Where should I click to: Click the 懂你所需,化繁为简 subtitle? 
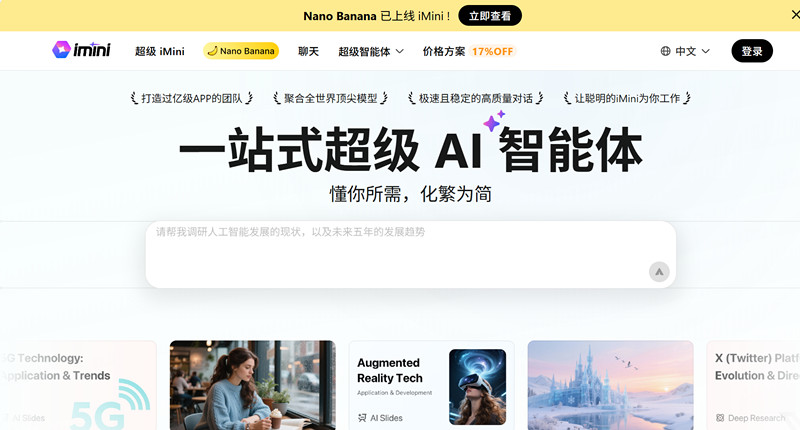[411, 194]
